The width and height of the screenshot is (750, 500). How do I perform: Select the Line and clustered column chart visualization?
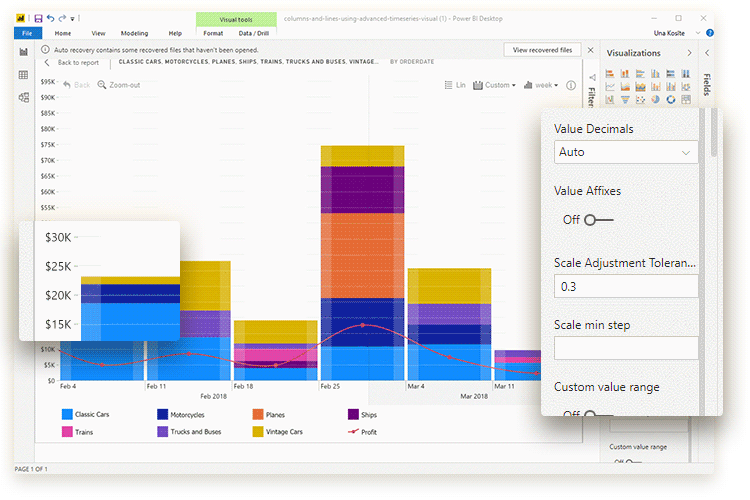[x=671, y=87]
